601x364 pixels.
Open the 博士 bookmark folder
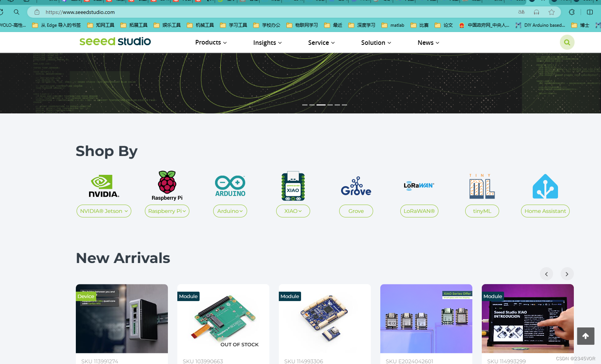[580, 25]
